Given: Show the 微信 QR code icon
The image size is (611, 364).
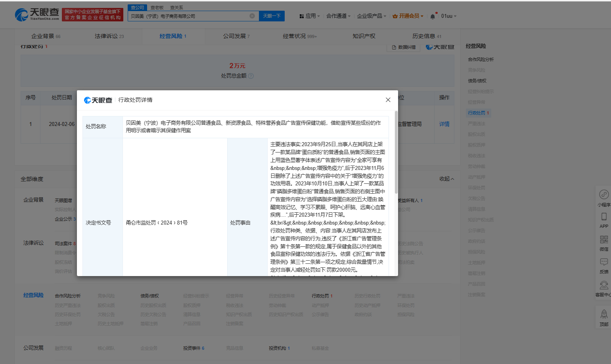Looking at the screenshot, I should click(x=603, y=239).
